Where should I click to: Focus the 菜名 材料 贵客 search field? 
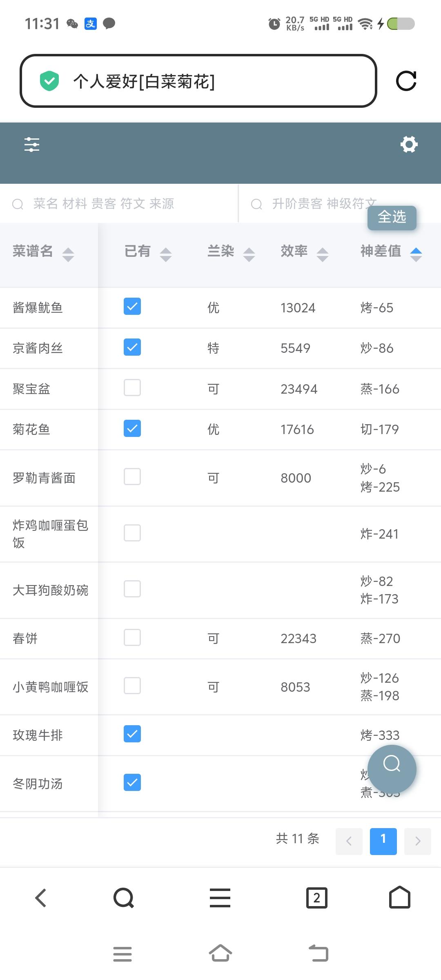coord(118,203)
